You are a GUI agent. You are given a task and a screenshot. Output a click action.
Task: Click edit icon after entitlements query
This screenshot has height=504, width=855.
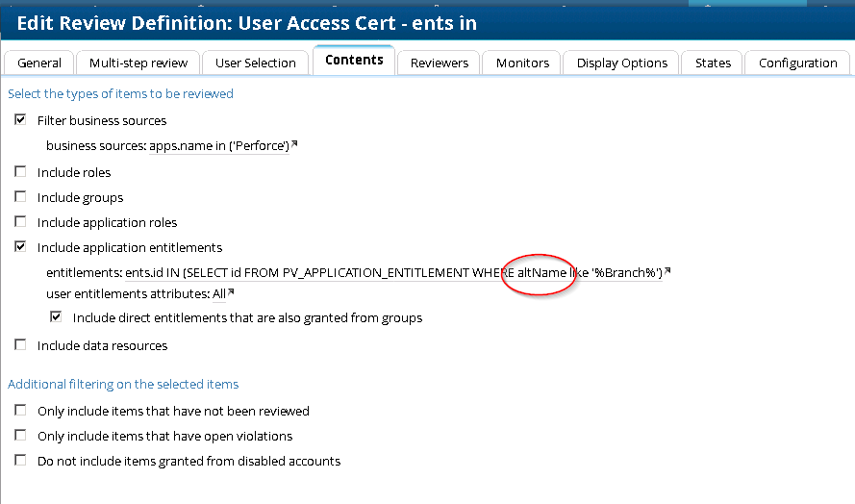pyautogui.click(x=666, y=272)
